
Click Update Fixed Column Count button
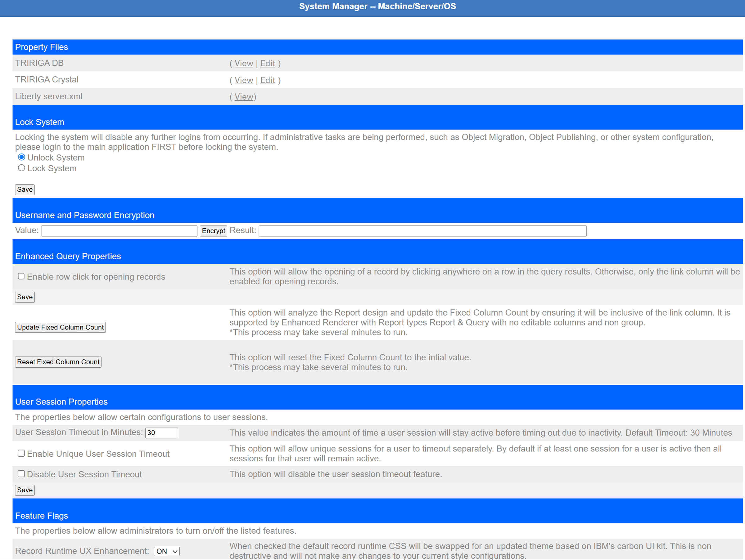60,327
